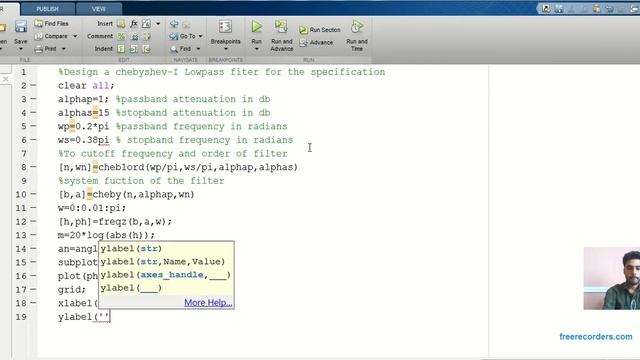Select ylabel(___) syntax hint
640x360 pixels.
pos(131,288)
